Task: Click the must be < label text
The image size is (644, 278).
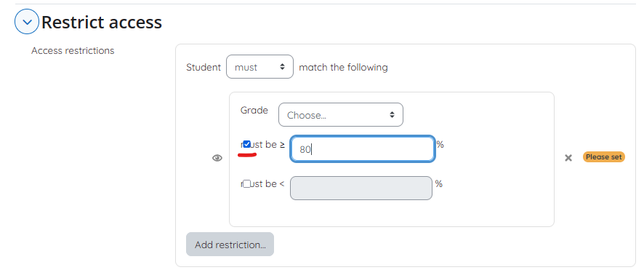Action: pyautogui.click(x=262, y=184)
